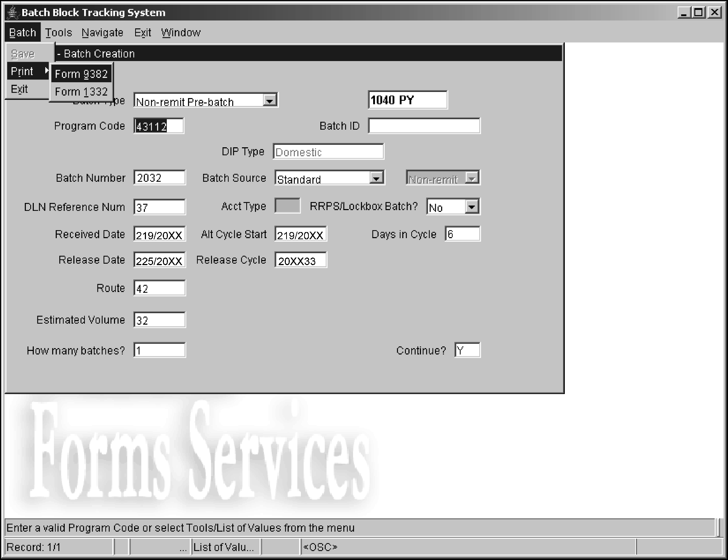Click the Batch Number field
728x560 pixels.
point(159,178)
